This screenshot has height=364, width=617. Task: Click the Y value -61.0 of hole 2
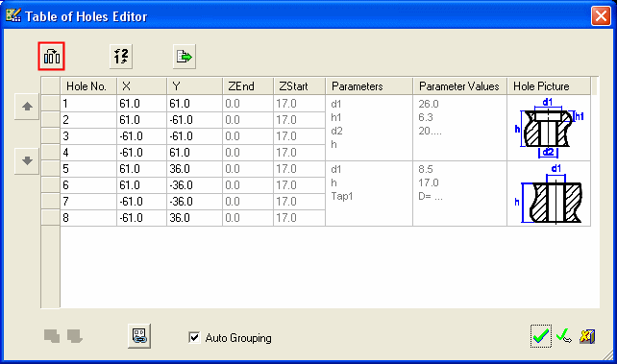195,120
